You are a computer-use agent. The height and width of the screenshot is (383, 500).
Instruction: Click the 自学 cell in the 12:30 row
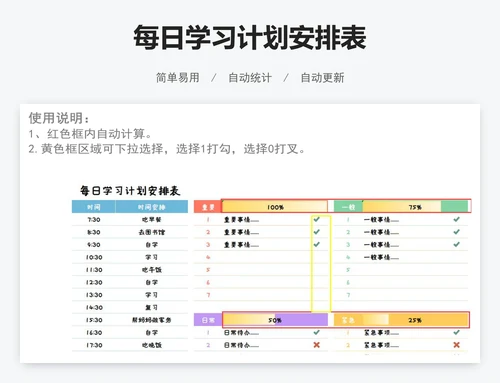(152, 282)
